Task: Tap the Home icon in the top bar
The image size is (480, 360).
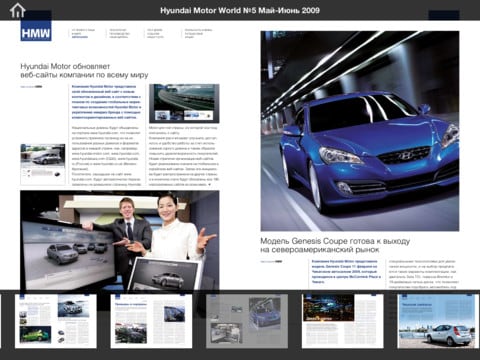Action: 17,10
